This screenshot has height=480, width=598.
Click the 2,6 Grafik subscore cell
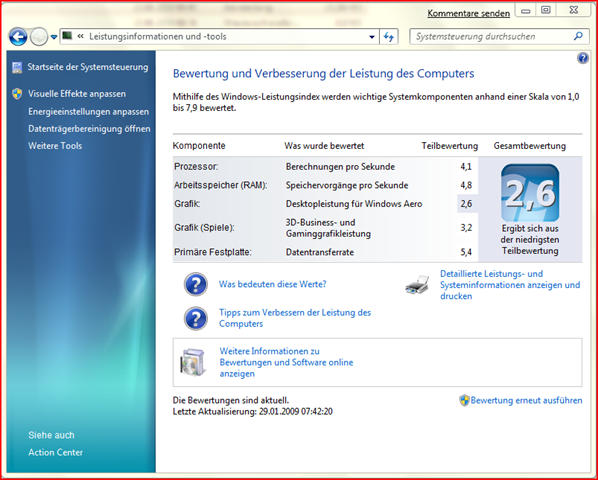pos(467,204)
